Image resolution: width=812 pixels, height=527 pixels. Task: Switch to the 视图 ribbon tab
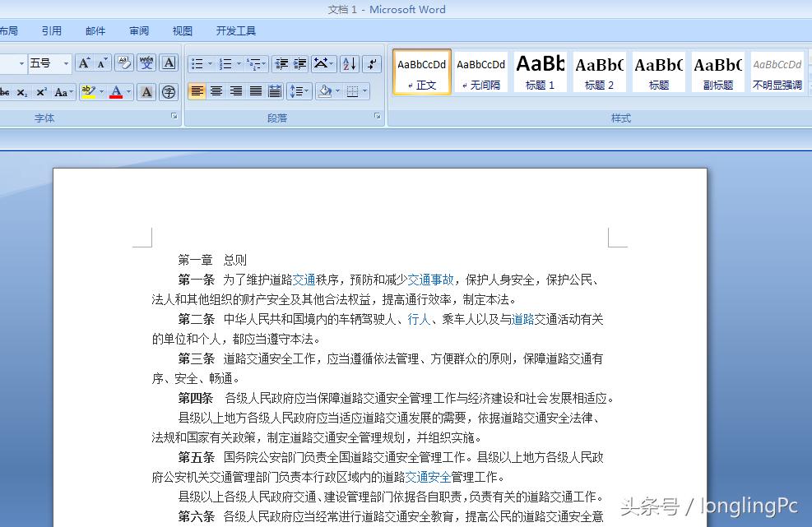(x=182, y=30)
